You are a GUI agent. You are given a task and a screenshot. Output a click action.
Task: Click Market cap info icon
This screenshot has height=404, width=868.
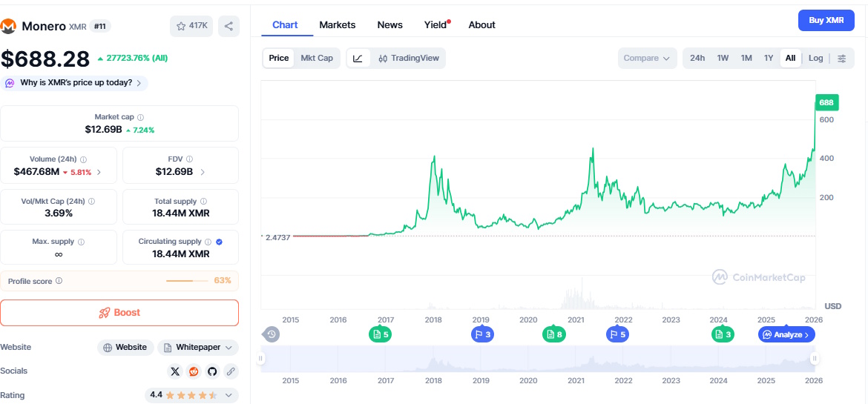(141, 117)
